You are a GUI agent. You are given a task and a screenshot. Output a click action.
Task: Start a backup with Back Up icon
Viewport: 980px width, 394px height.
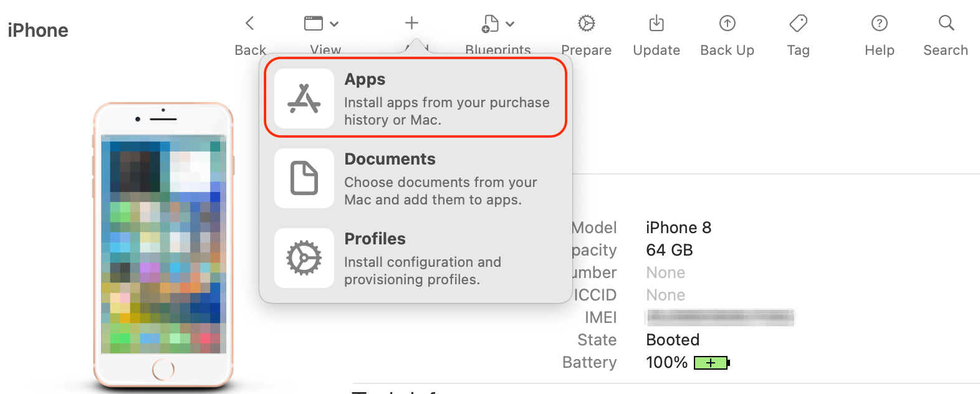728,24
